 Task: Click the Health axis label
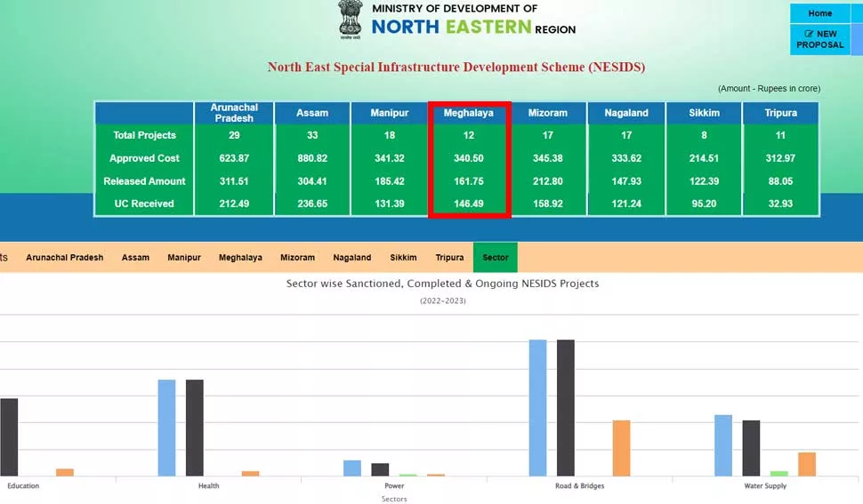point(208,486)
